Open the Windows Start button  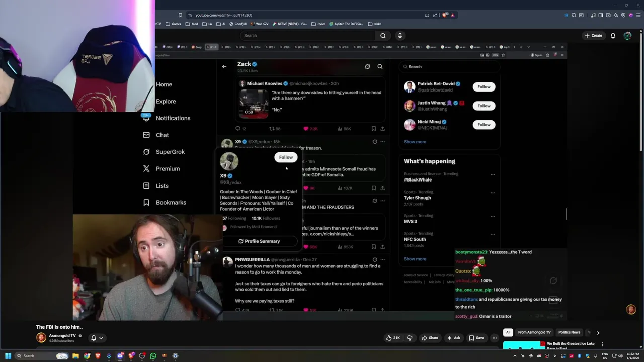tap(8, 356)
